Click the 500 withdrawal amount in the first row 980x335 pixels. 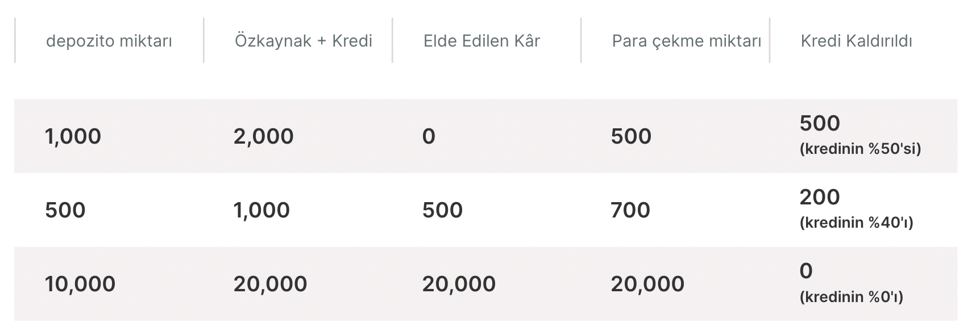pyautogui.click(x=631, y=136)
